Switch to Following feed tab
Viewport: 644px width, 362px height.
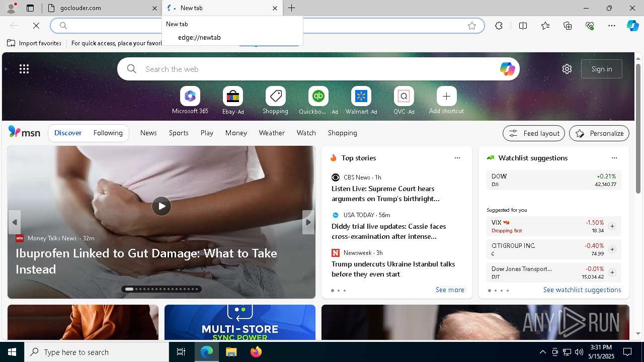coord(108,133)
